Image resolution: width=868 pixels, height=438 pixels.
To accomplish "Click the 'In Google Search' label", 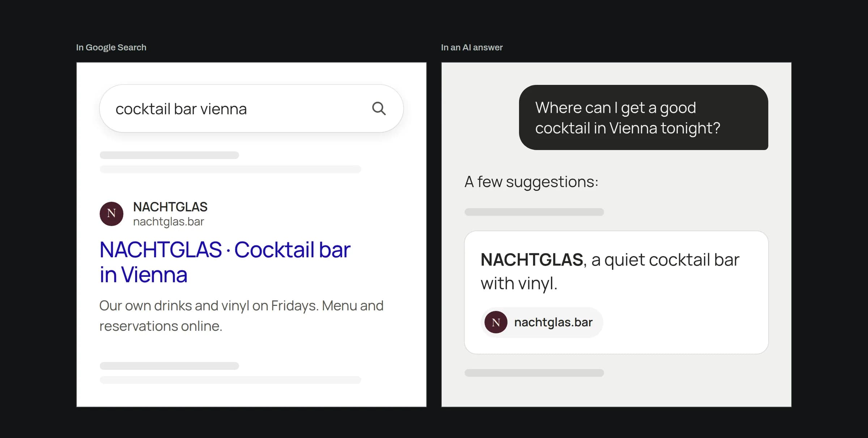I will click(111, 47).
